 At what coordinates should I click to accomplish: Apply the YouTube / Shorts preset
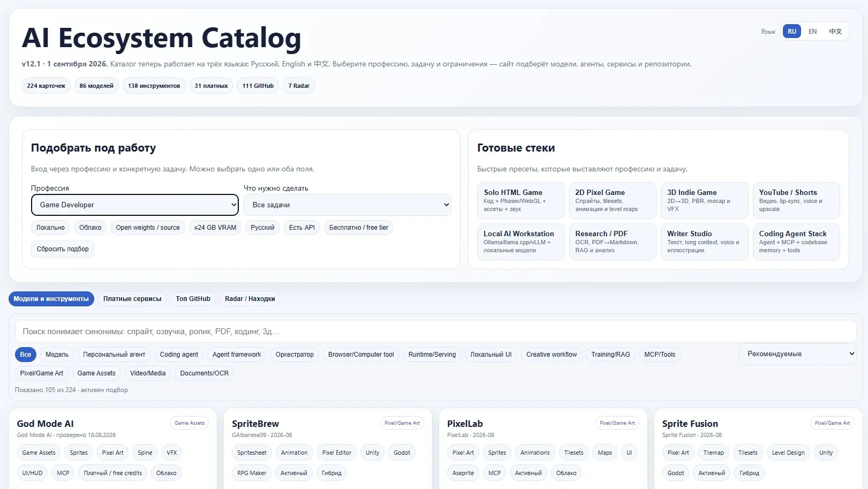point(796,200)
